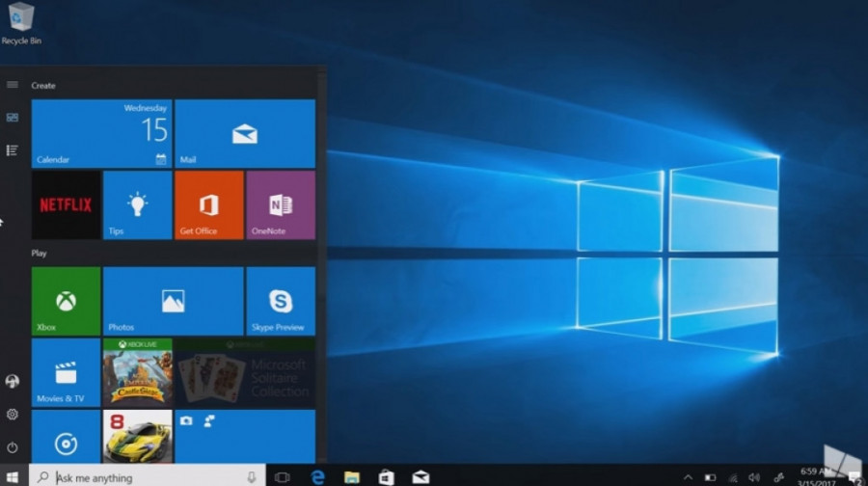
Task: Open the Photos tile
Action: [173, 301]
